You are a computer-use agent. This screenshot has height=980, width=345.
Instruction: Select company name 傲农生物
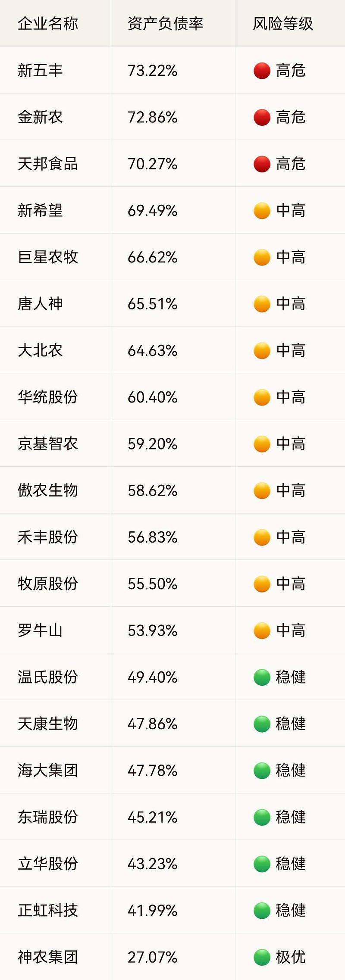(x=48, y=490)
